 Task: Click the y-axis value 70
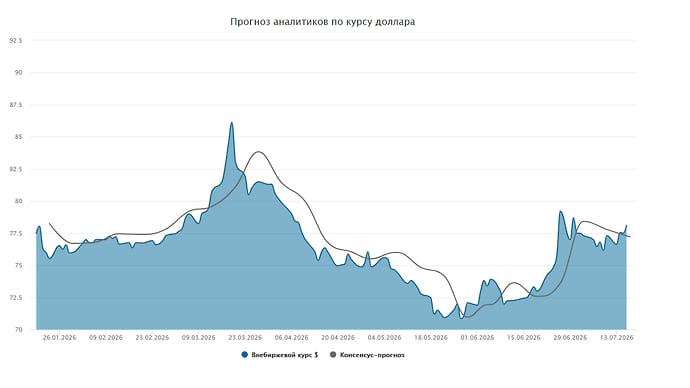pos(19,329)
